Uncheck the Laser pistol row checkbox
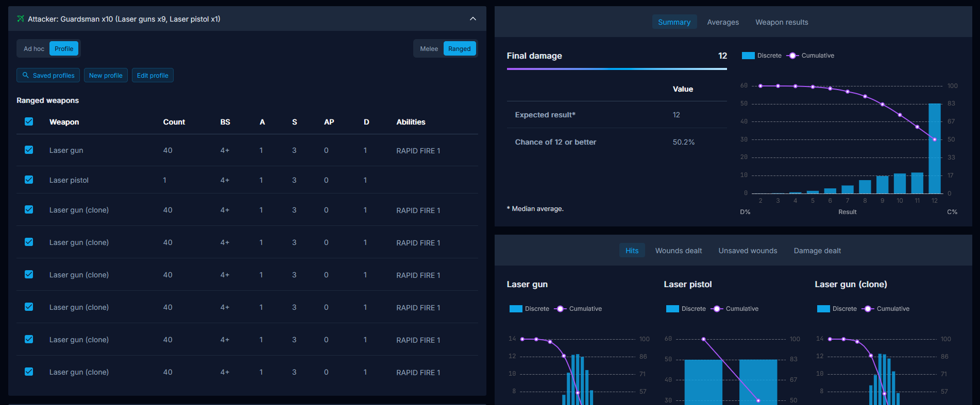980x405 pixels. (x=29, y=180)
